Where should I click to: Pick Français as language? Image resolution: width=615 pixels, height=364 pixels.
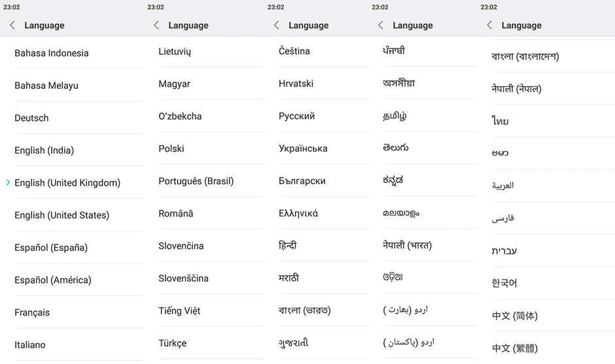pos(75,312)
